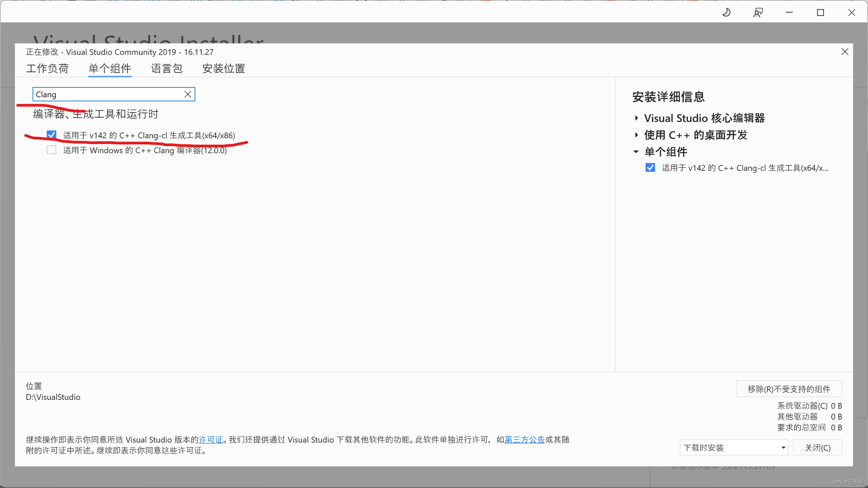Click 移除(R)不受支持的组件 button
868x488 pixels.
789,389
